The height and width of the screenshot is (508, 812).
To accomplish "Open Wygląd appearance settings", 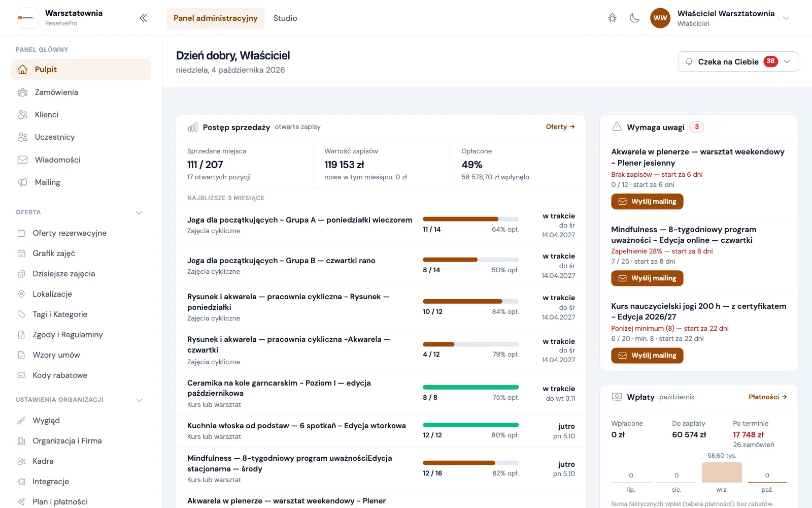I will pos(81,421).
